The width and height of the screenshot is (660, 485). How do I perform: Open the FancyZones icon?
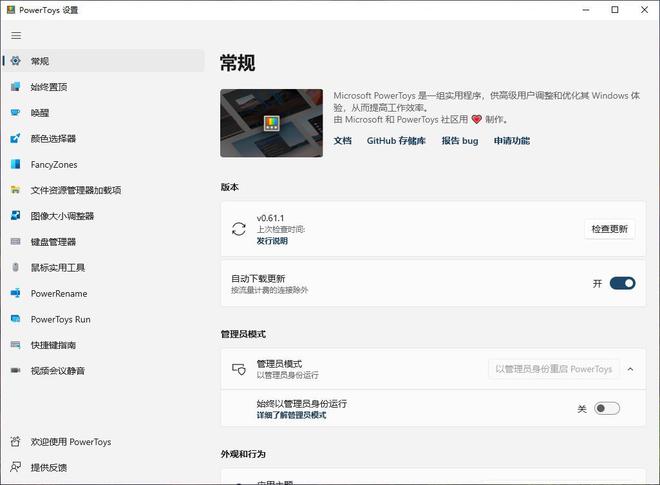pyautogui.click(x=16, y=164)
